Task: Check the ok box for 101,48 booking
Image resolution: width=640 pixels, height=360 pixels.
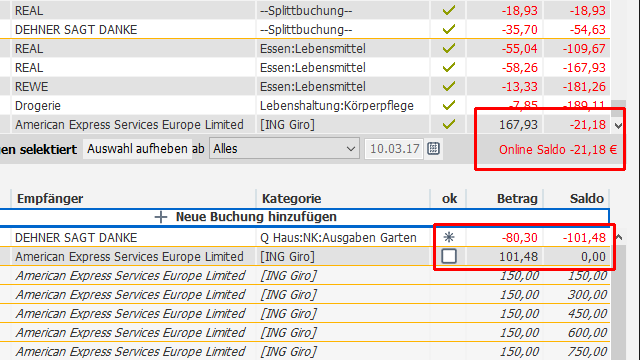Action: (449, 256)
